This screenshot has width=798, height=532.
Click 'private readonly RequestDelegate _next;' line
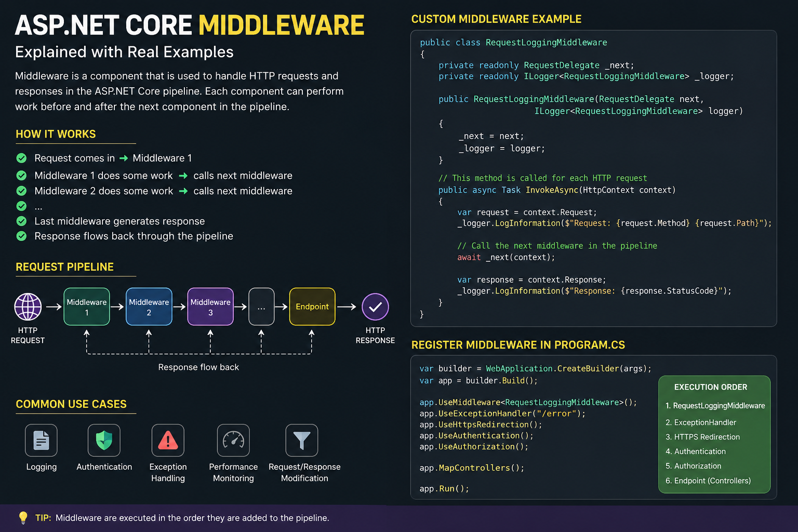point(536,65)
